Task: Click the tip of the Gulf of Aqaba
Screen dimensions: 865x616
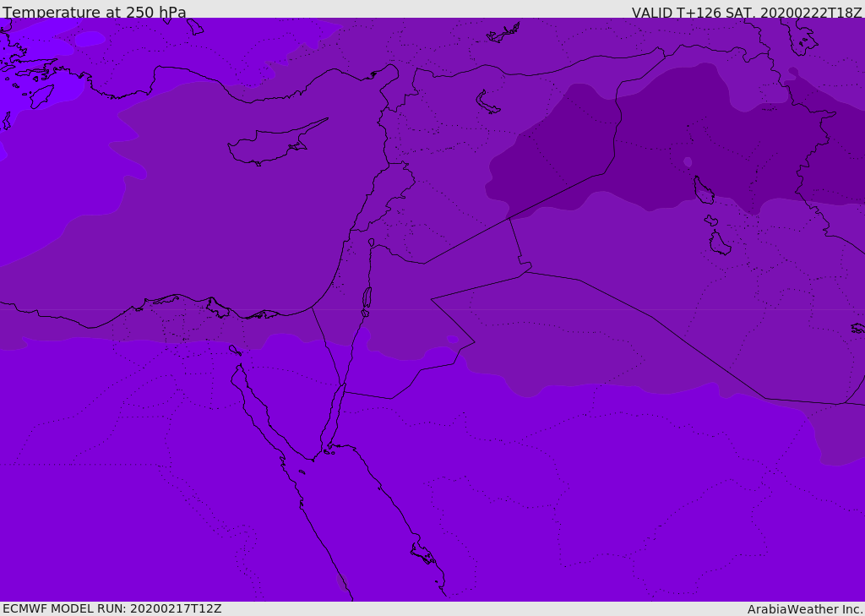Action: click(344, 386)
